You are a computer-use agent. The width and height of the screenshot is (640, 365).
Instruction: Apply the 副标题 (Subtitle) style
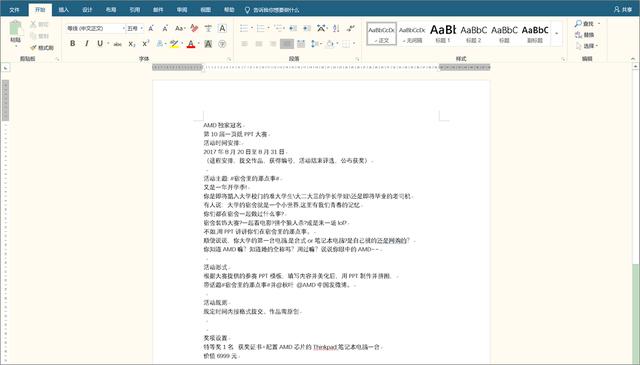coord(535,33)
